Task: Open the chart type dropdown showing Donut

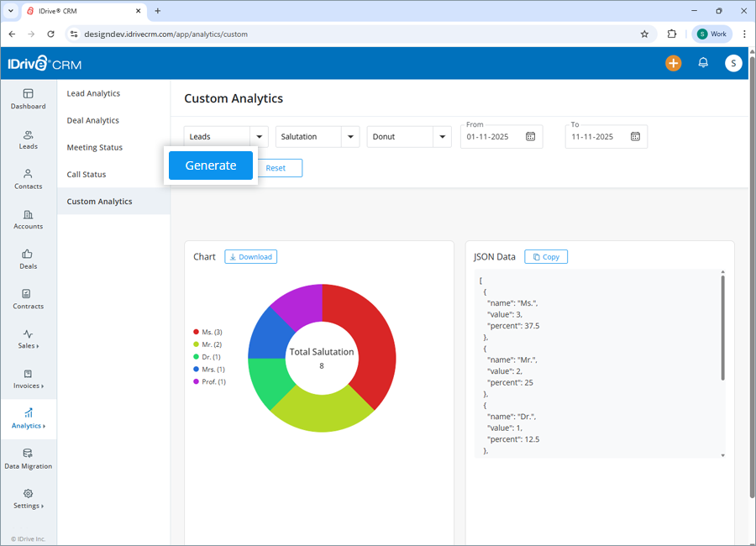Action: pos(409,136)
